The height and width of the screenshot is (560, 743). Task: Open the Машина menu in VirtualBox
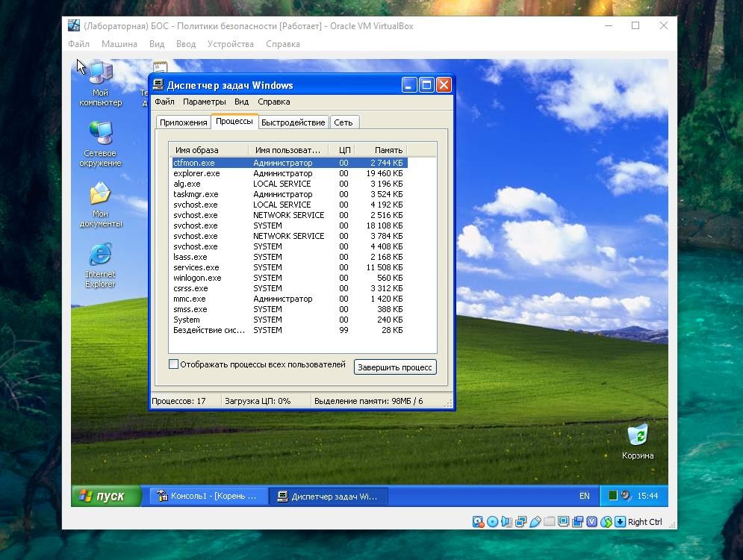point(119,44)
